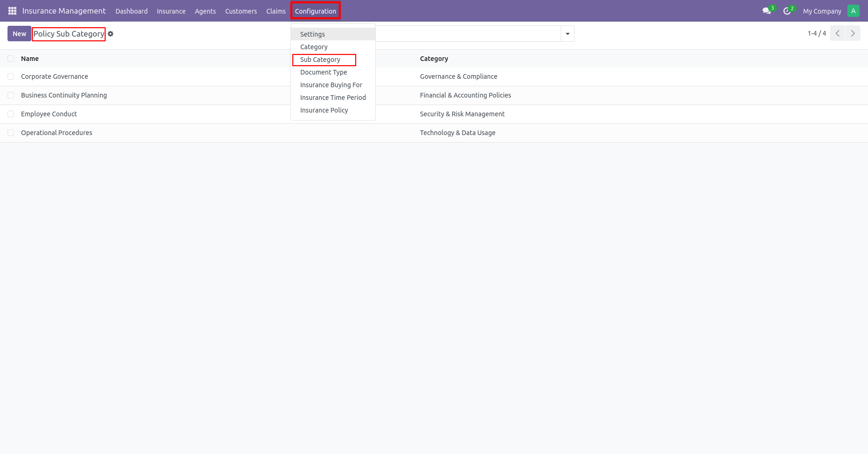Expand the search options dropdown arrow
868x454 pixels.
568,34
